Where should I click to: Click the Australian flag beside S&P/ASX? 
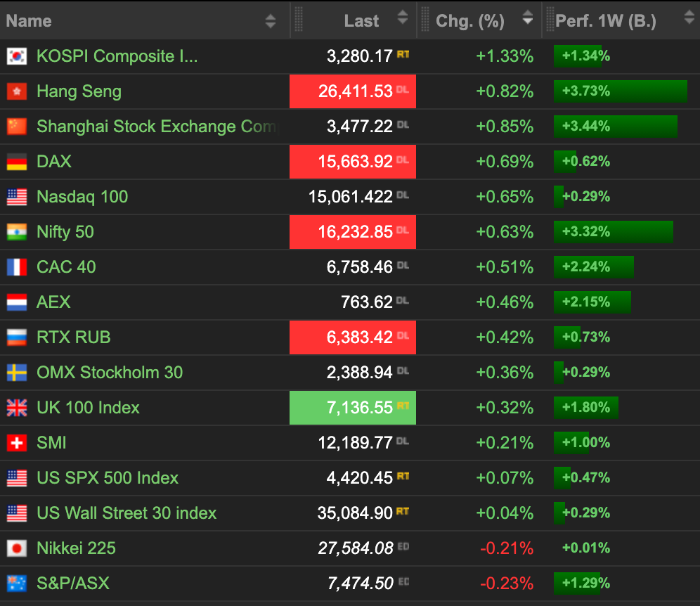coord(17,584)
